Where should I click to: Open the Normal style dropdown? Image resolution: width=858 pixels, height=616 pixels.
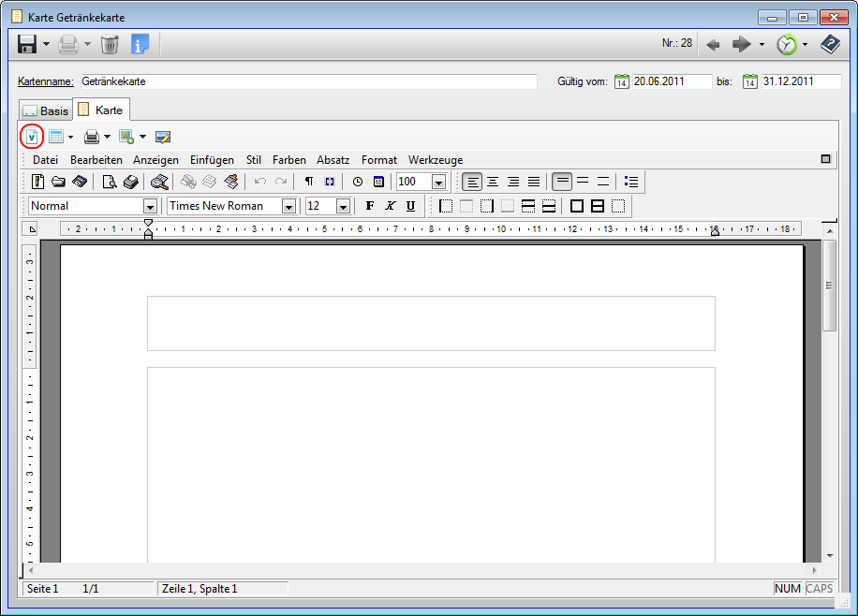point(149,206)
